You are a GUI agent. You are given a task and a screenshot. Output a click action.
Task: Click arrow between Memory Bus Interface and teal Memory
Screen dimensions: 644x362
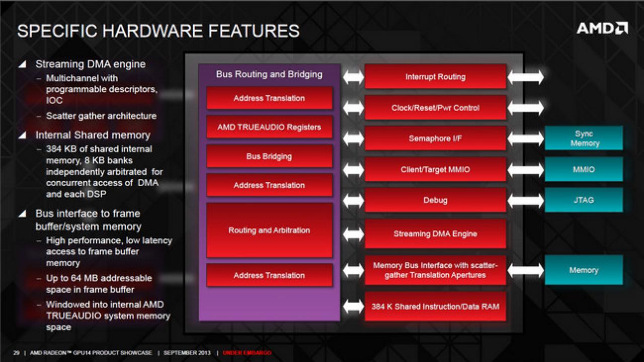click(x=526, y=270)
